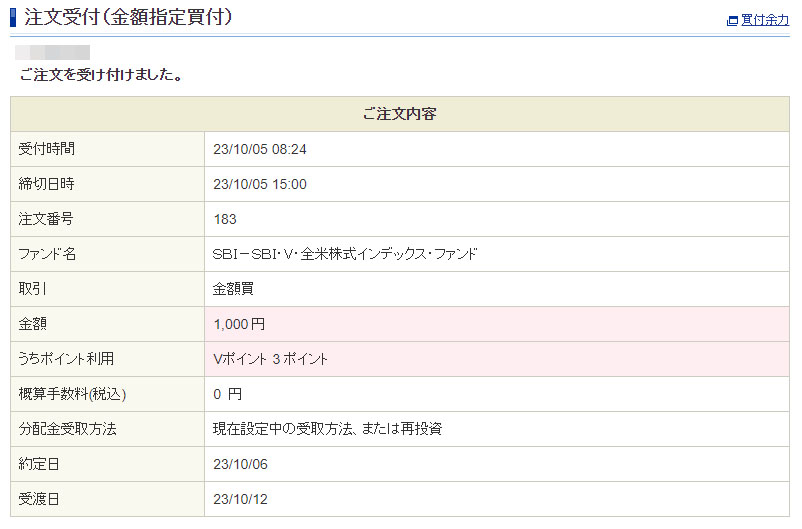Click the 注文受付(金額指定買付) page heading
Viewport: 802px width, 529px height.
click(128, 17)
